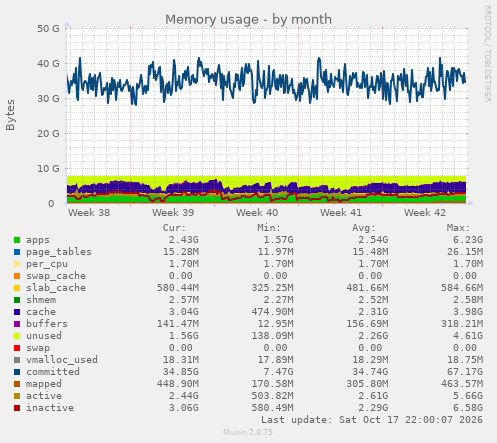The height and width of the screenshot is (443, 497).
Task: Click the '10 G' y-axis tick
Action: pos(48,169)
